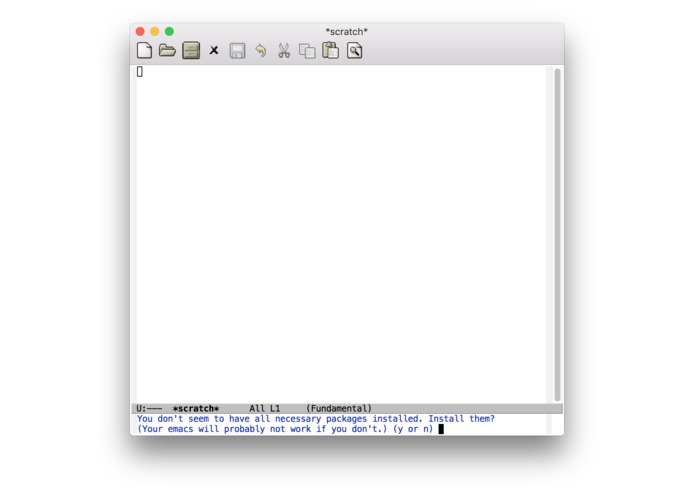Maximize the window with the green button
695x494 pixels.
click(169, 31)
